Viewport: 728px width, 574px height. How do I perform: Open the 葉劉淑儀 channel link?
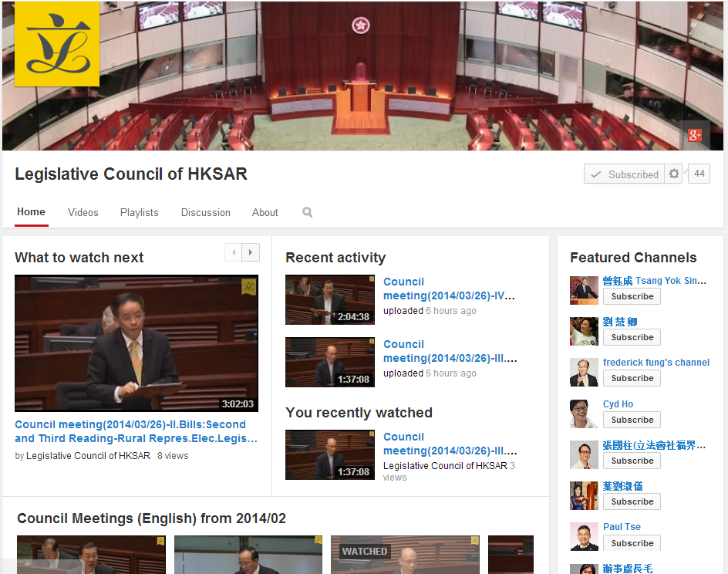click(x=622, y=486)
